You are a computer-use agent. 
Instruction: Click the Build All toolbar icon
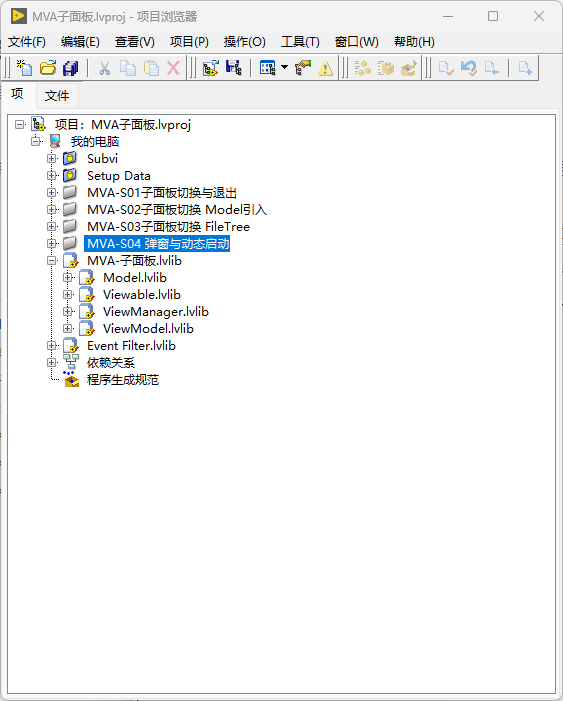[363, 68]
